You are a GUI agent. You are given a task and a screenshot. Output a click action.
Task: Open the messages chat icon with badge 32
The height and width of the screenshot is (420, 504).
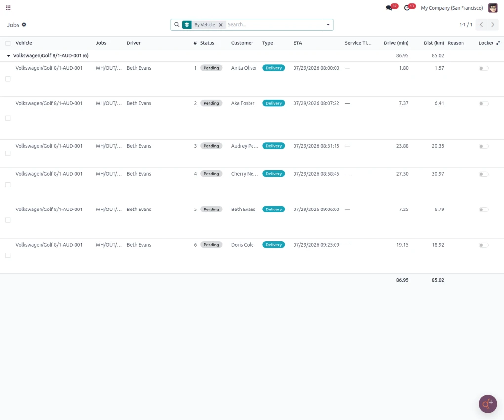pyautogui.click(x=389, y=8)
